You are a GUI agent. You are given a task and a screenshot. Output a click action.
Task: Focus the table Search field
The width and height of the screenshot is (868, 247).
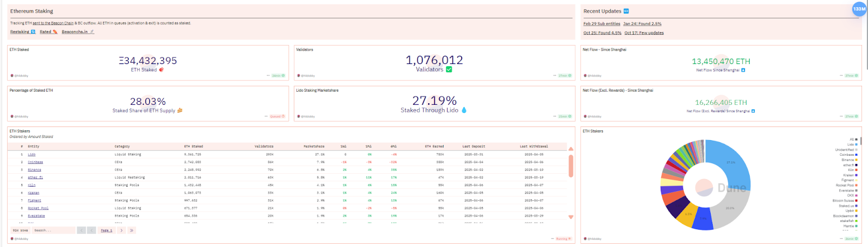pos(54,230)
